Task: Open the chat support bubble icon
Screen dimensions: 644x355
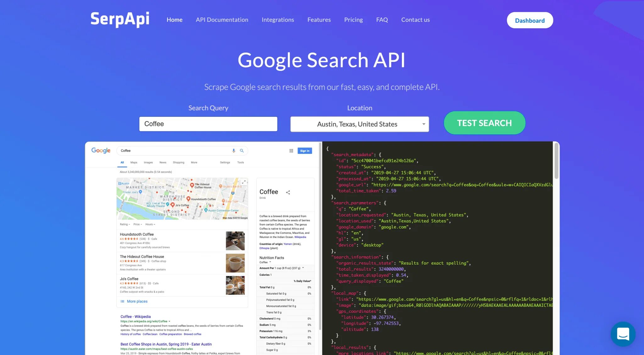Action: [623, 334]
